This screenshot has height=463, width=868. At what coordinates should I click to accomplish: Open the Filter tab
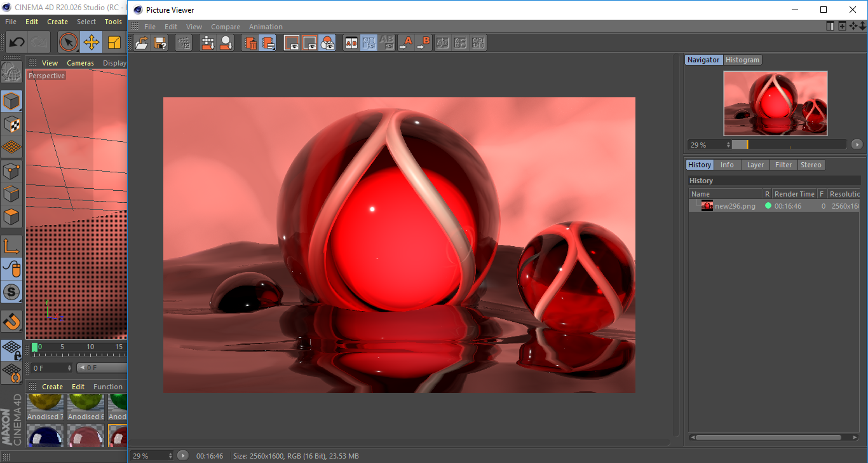pyautogui.click(x=783, y=165)
